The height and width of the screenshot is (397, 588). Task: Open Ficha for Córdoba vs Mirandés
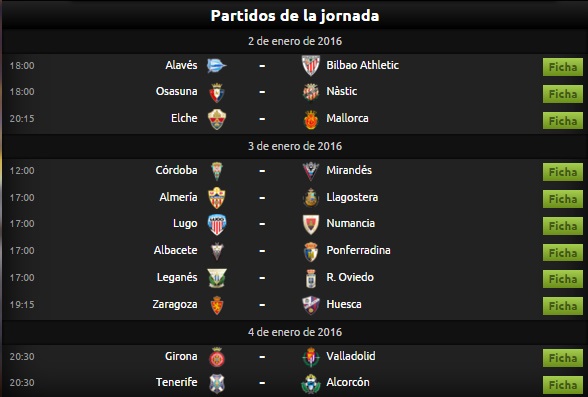tap(562, 172)
